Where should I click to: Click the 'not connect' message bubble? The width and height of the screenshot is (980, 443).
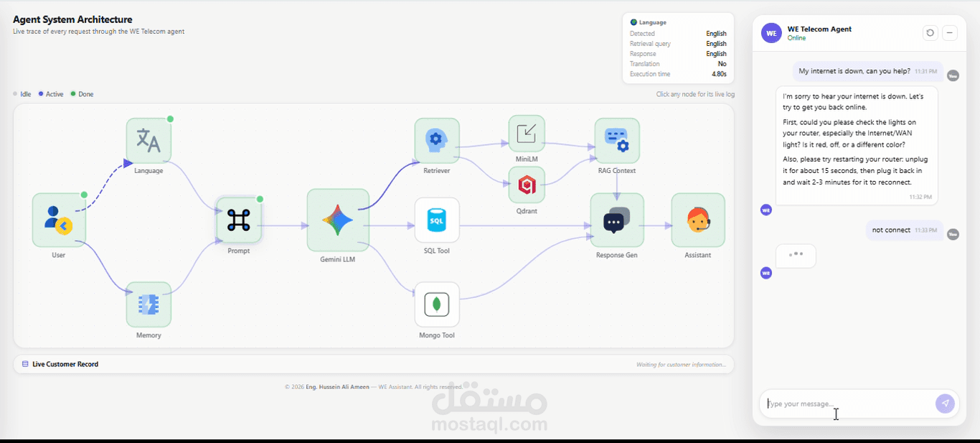tap(905, 230)
